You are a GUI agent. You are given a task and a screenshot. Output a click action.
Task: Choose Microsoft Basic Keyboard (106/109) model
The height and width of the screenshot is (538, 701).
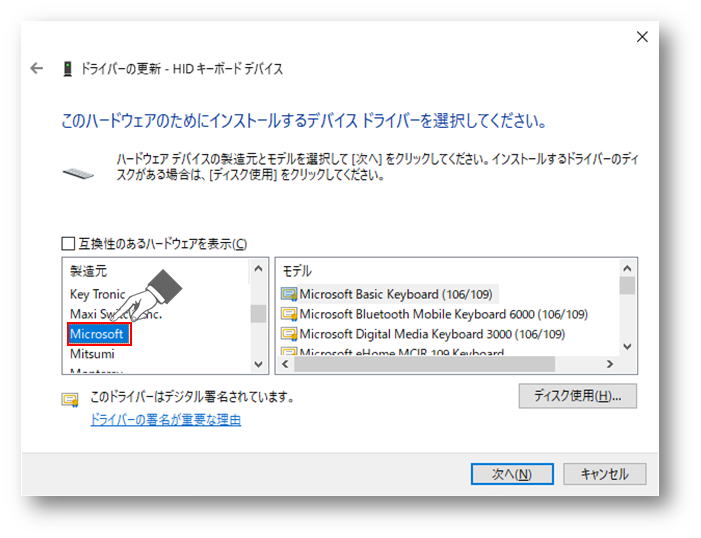point(396,294)
